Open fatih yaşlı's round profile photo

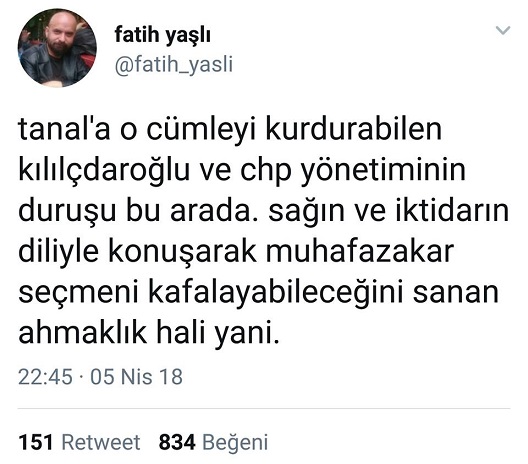point(57,48)
